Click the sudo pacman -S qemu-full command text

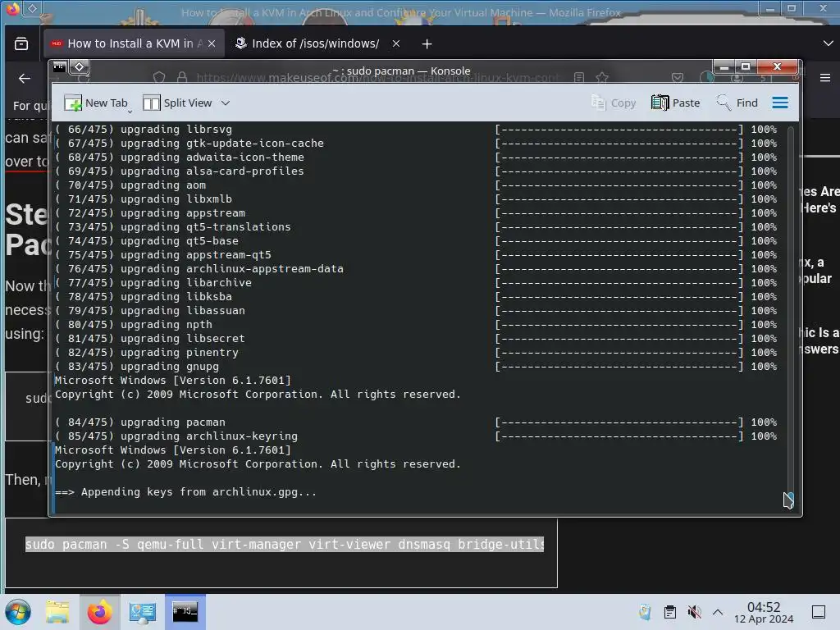coord(285,545)
